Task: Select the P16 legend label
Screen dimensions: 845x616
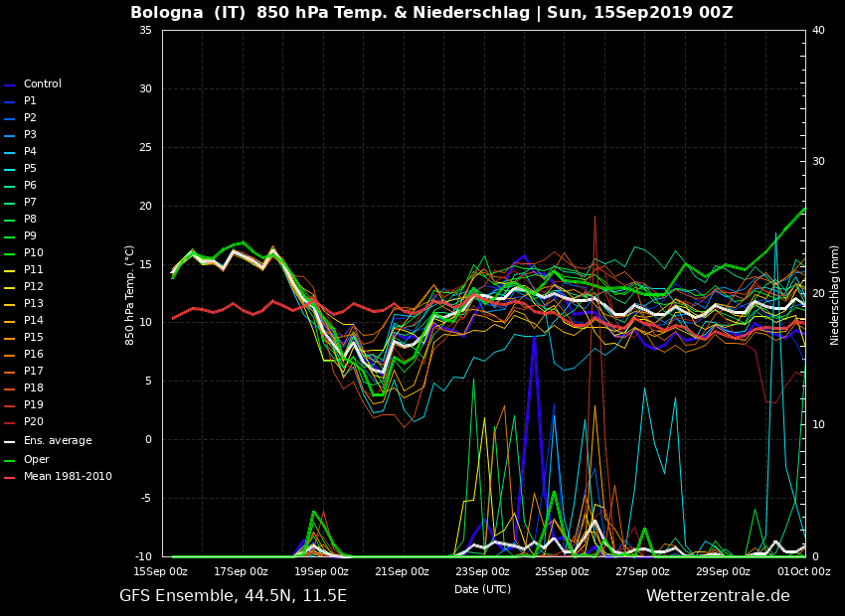Action: point(33,355)
